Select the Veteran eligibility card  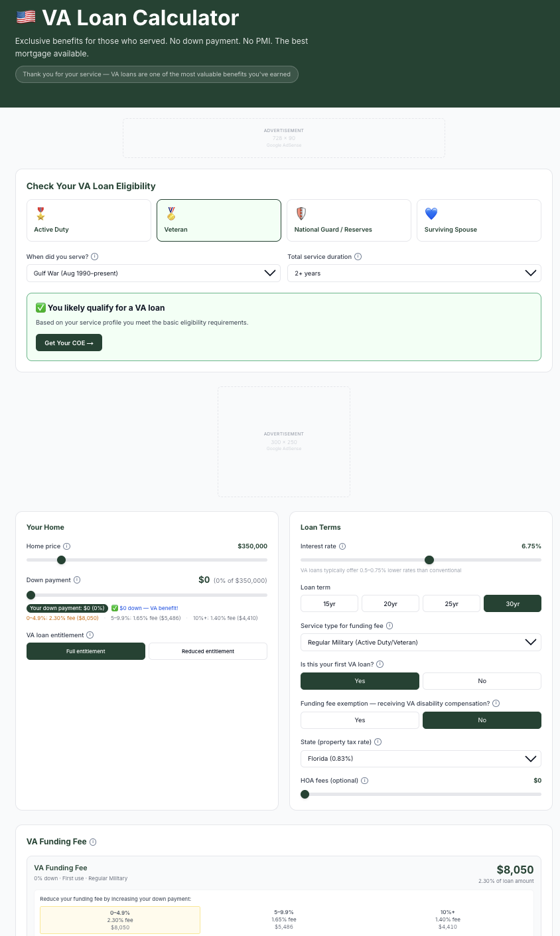click(x=219, y=220)
